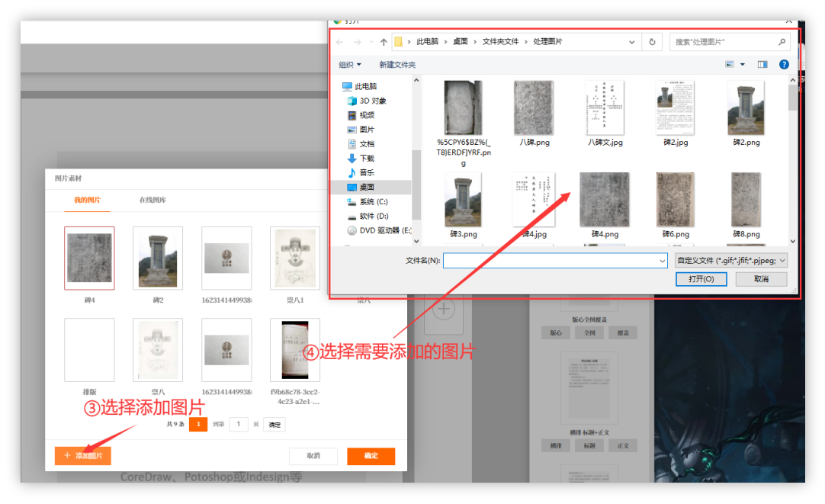
Task: Click 文件夹文件 in the address breadcrumb
Action: click(x=500, y=42)
